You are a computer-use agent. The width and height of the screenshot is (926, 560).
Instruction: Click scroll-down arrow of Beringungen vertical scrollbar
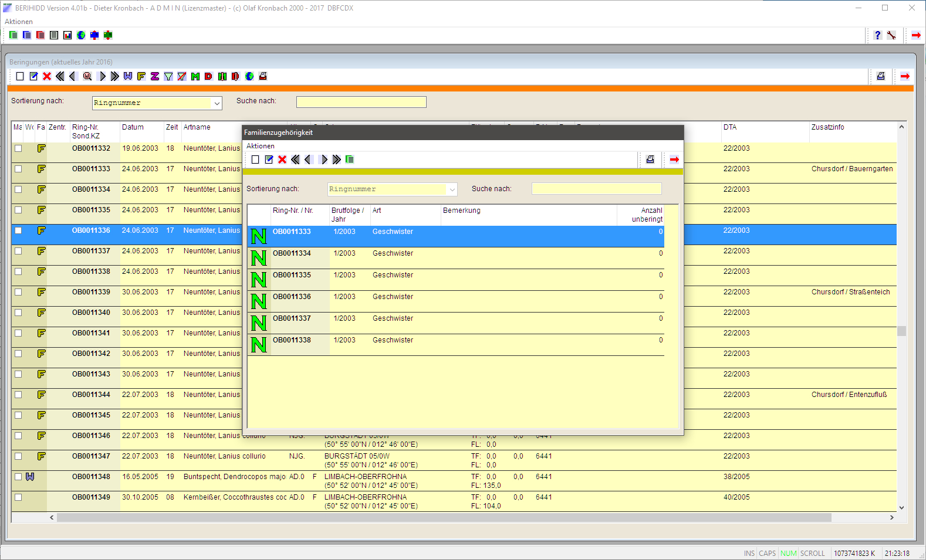click(902, 508)
